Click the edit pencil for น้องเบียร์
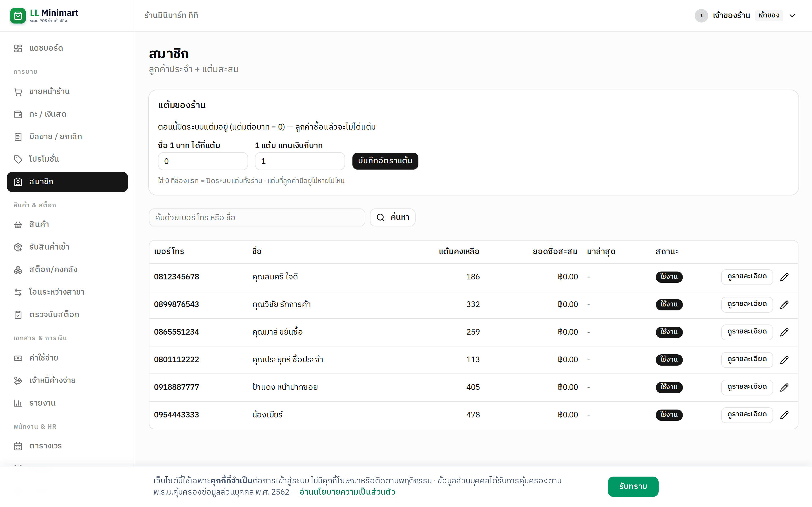This screenshot has width=812, height=507. click(x=784, y=415)
